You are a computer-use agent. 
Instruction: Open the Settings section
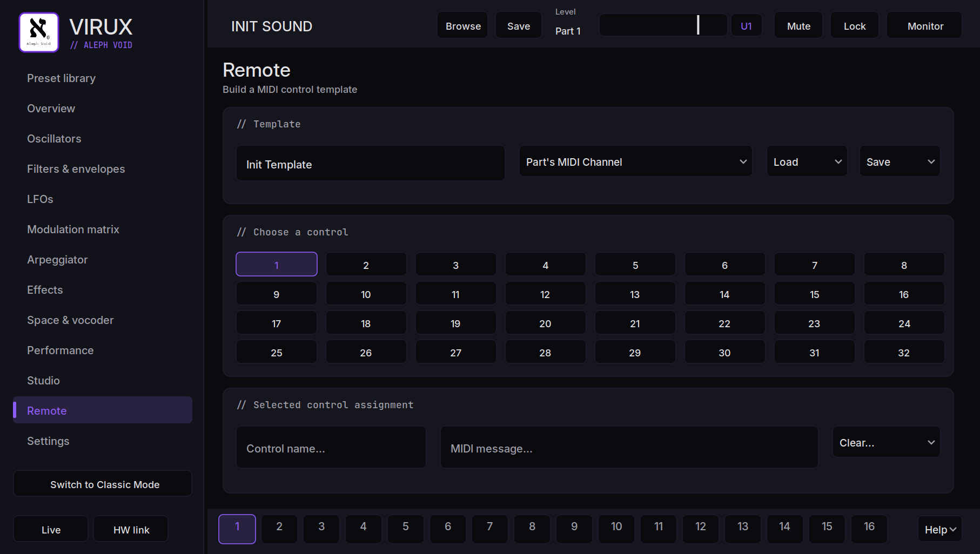(x=103, y=441)
